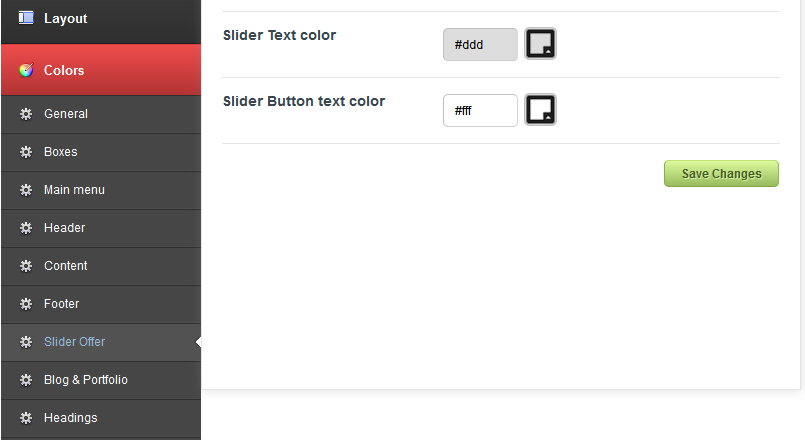Select Slider Offer submenu item
This screenshot has height=440, width=805.
pos(74,342)
